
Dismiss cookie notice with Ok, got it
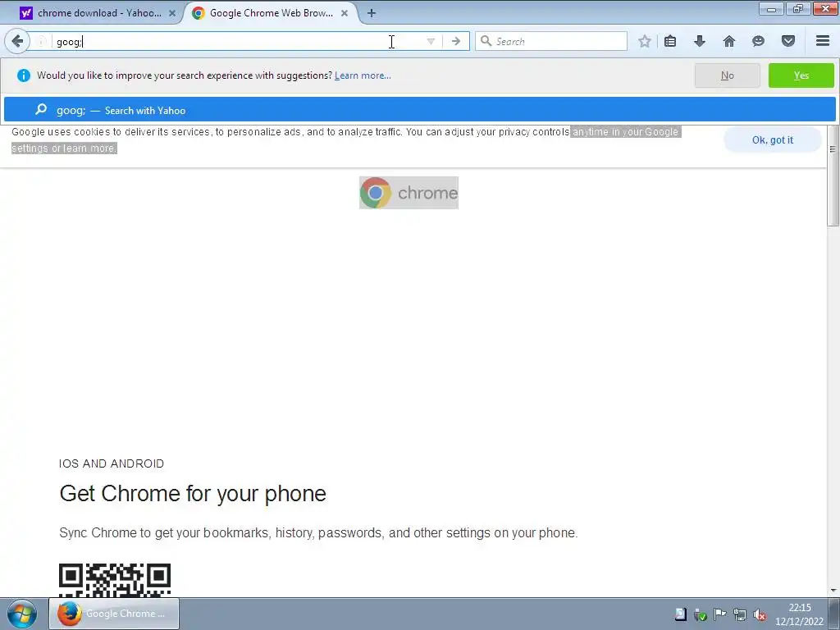772,139
